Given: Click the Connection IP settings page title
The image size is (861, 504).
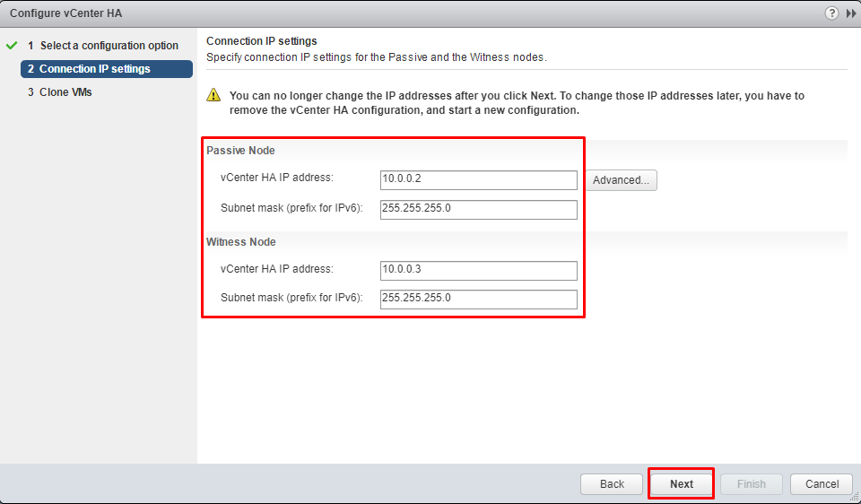Looking at the screenshot, I should click(x=262, y=41).
